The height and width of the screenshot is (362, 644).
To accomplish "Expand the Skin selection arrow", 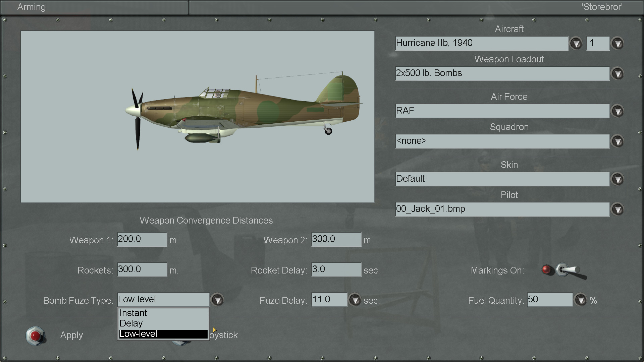I will (618, 179).
